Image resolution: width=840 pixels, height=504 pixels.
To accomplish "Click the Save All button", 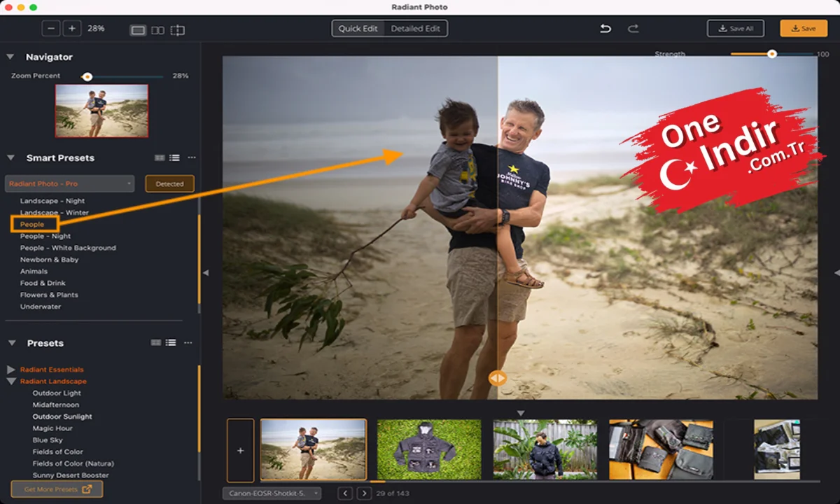I will [735, 29].
